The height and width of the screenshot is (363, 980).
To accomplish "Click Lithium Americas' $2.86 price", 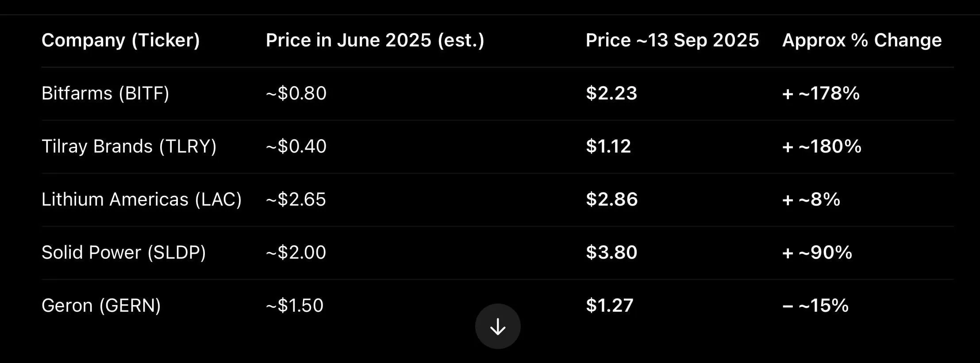I will coord(612,199).
